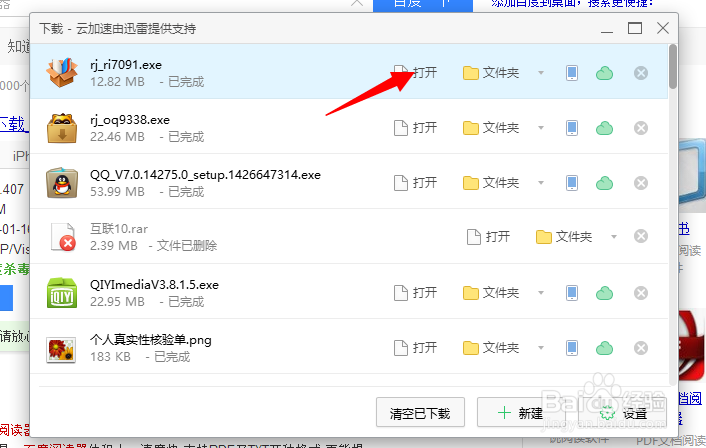Click the rj_oq9338.exe raccoon box icon
This screenshot has height=448, width=706.
coord(62,128)
